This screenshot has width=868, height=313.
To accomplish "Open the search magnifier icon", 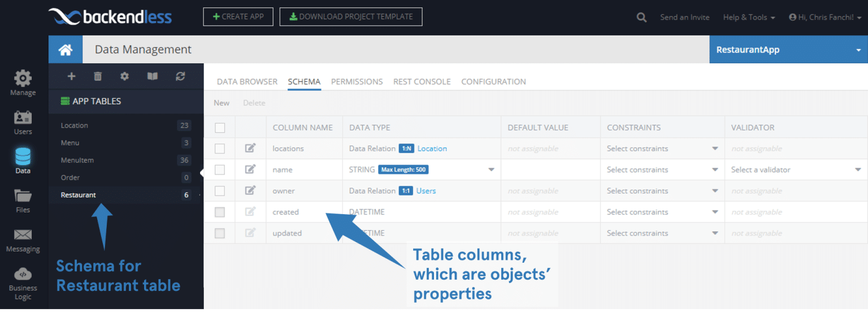I will pyautogui.click(x=641, y=17).
